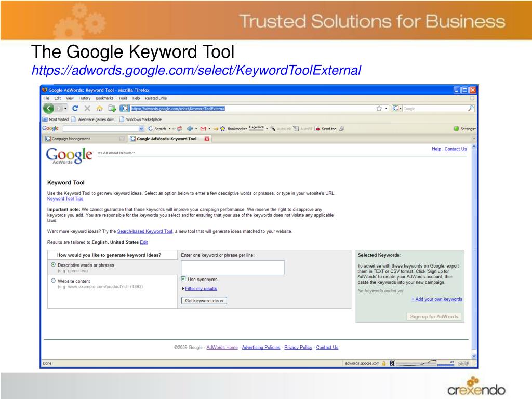Click the Google Toolbar Search button
This screenshot has height=399, width=532.
(x=157, y=129)
